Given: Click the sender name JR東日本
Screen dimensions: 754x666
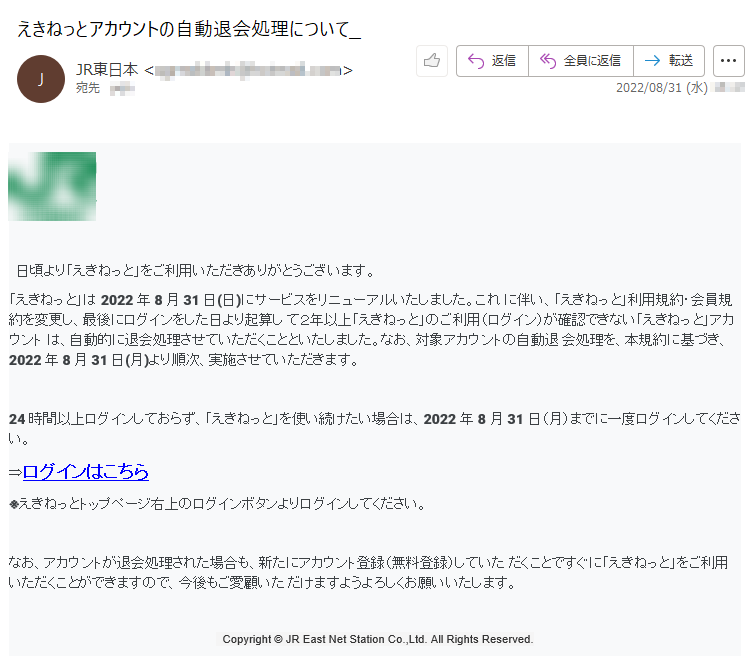Looking at the screenshot, I should [x=107, y=70].
